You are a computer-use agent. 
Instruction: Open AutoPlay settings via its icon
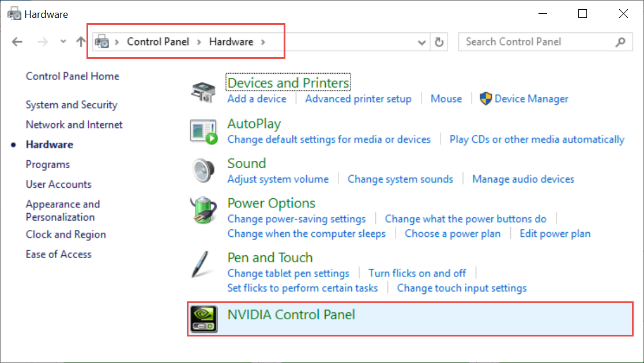tap(203, 130)
